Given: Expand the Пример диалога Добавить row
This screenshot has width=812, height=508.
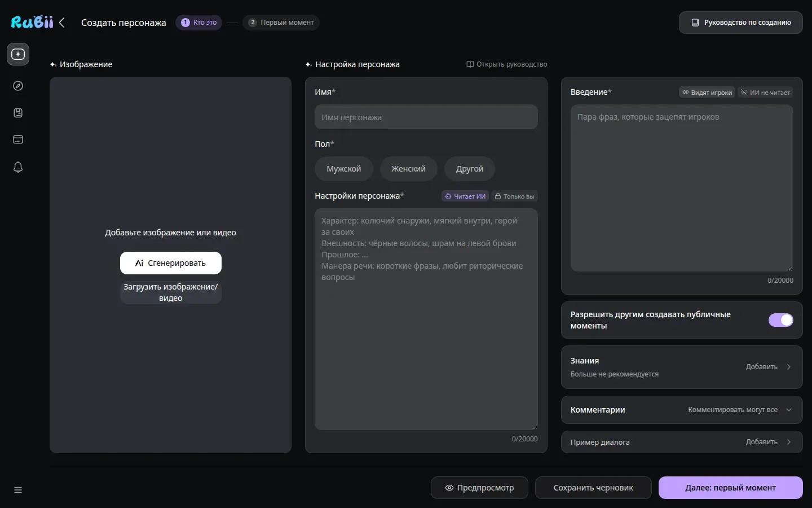Looking at the screenshot, I should [x=682, y=442].
